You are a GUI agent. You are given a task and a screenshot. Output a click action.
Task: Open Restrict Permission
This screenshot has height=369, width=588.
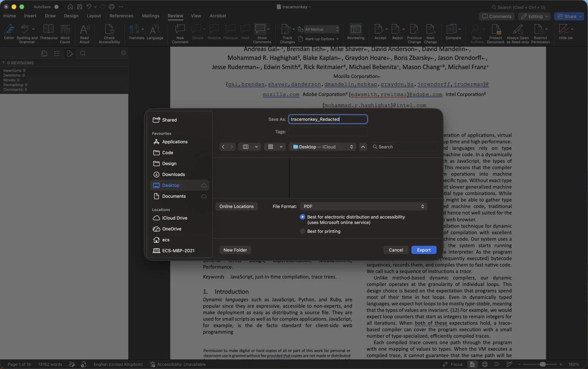[540, 33]
